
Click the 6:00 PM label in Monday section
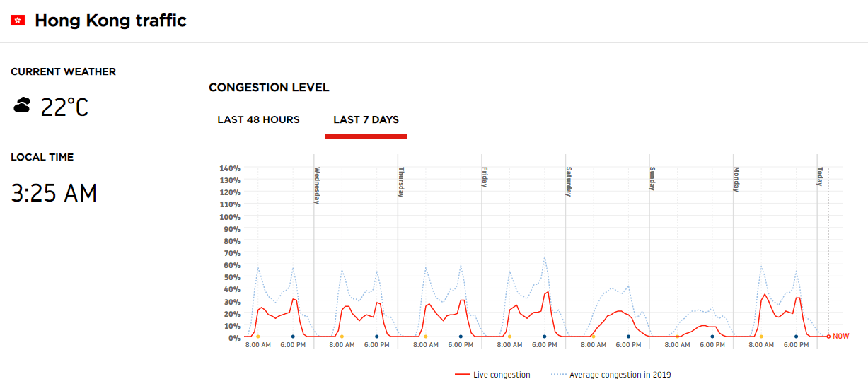[x=797, y=345]
